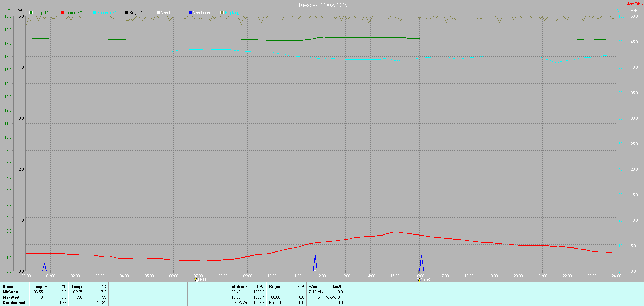Viewport: 644px width, 306px height.
Task: Click the cyan Feuchte A. legend swatch
Action: pos(95,13)
